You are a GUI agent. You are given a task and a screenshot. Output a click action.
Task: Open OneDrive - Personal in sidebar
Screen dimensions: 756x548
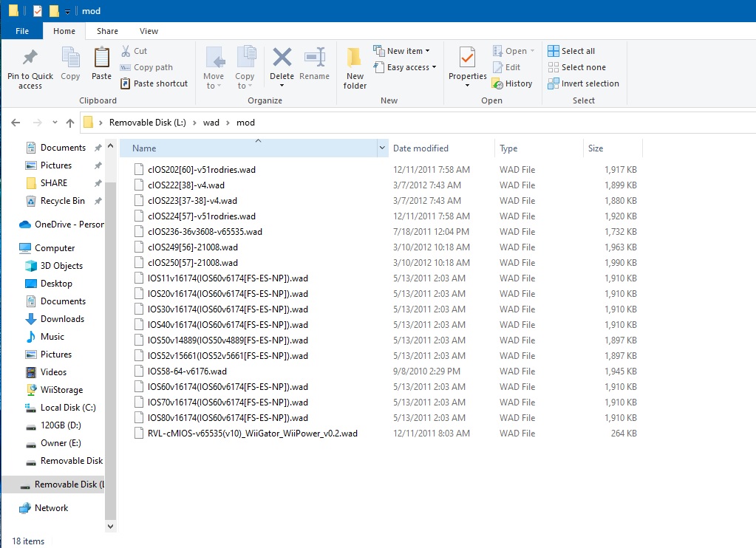(62, 225)
